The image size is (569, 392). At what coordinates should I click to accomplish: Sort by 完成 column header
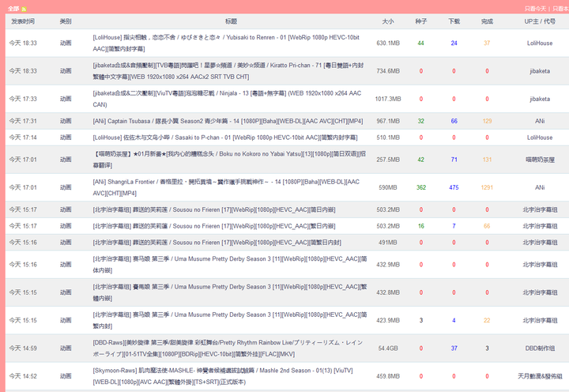[x=487, y=21]
